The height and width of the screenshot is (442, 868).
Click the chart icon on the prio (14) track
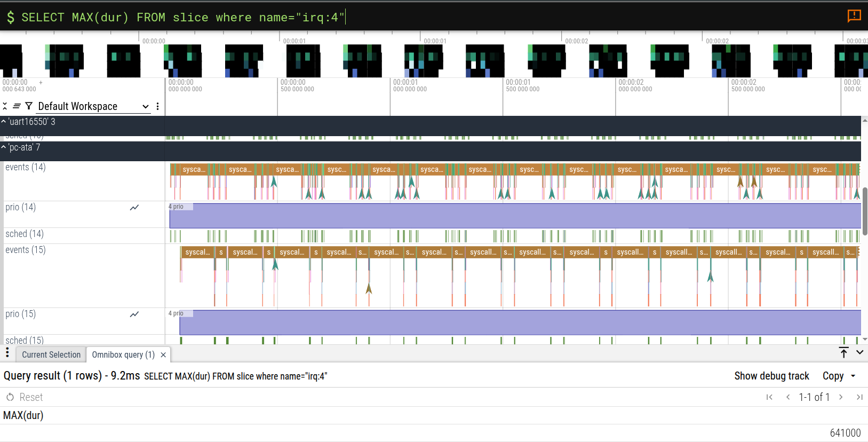coord(134,208)
